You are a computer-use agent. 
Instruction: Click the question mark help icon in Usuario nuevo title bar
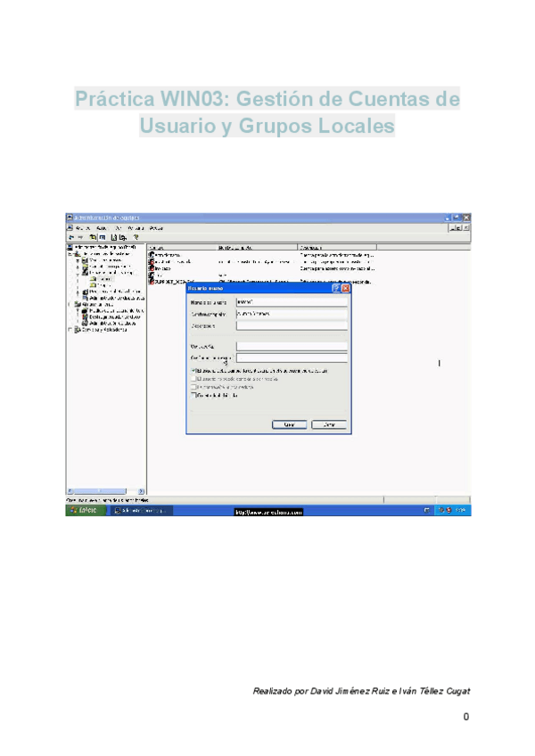pos(336,288)
